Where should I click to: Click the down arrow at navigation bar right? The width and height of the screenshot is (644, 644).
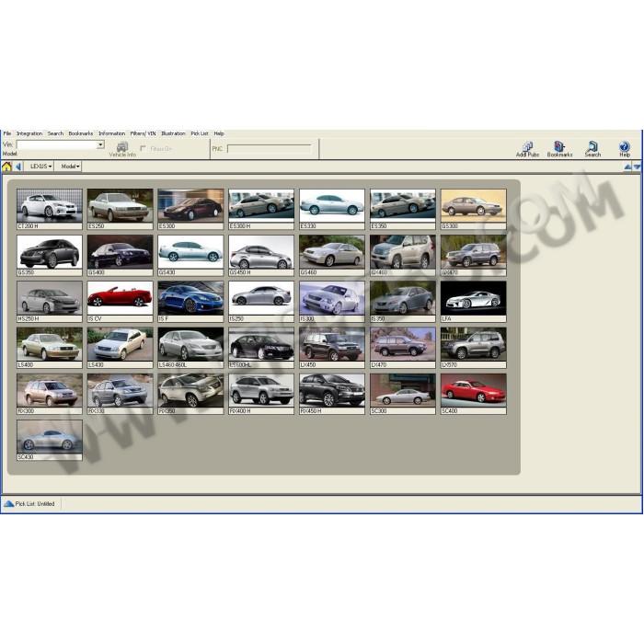[637, 167]
